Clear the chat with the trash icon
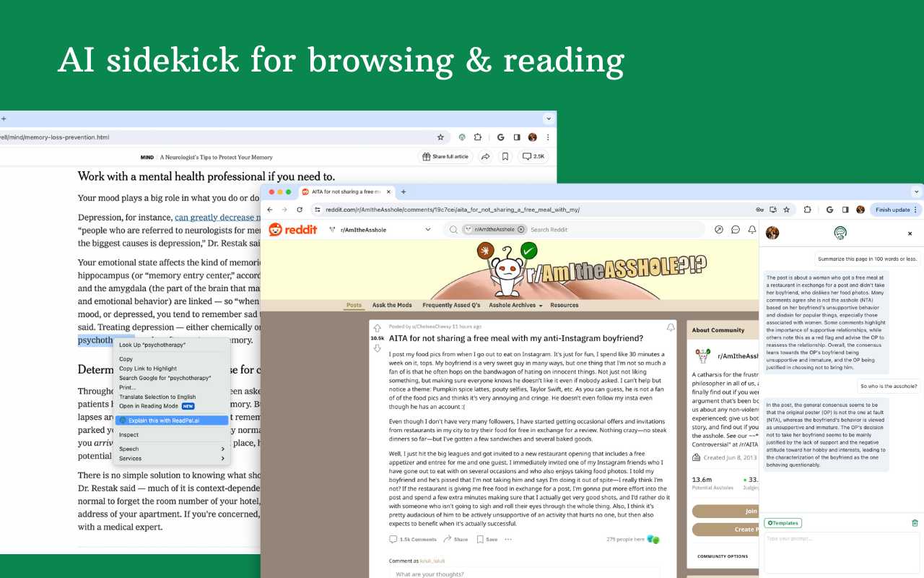Viewport: 924px width, 578px height. [x=915, y=523]
